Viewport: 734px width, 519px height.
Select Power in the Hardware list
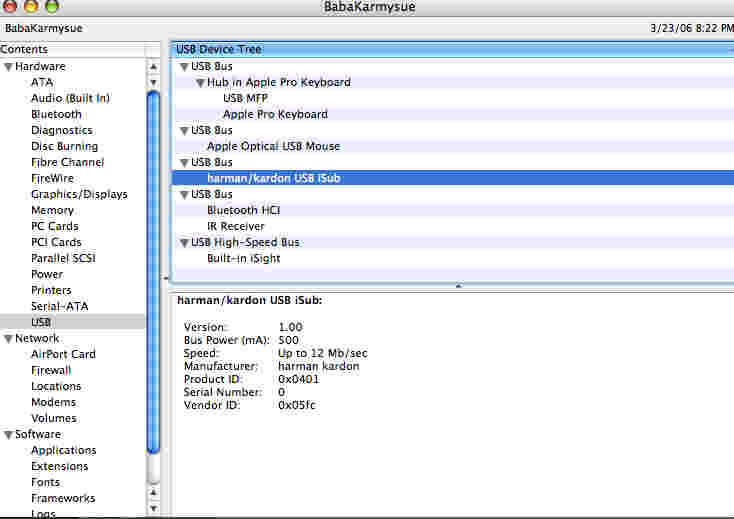coord(47,274)
